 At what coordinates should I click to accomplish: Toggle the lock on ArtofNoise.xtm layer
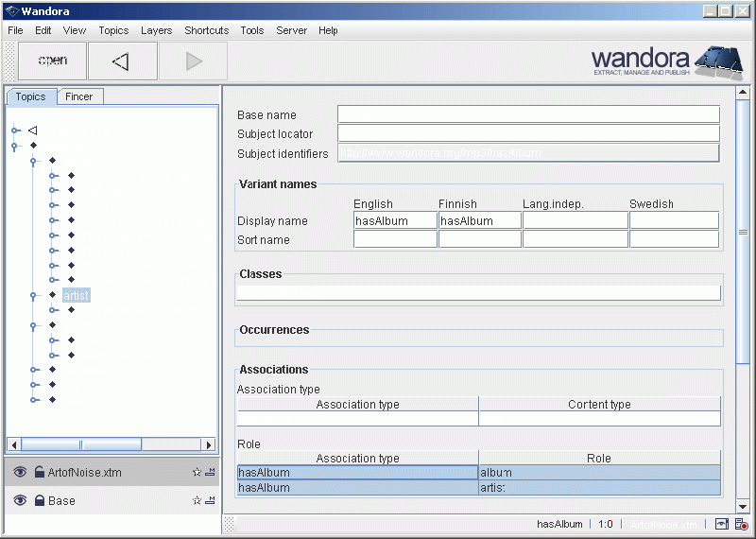39,472
